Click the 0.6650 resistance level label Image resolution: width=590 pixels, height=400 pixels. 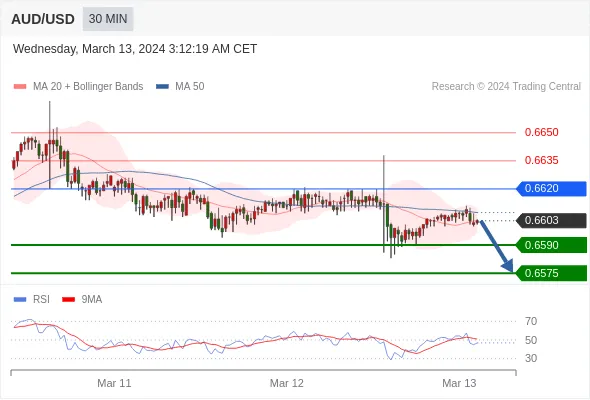[541, 132]
